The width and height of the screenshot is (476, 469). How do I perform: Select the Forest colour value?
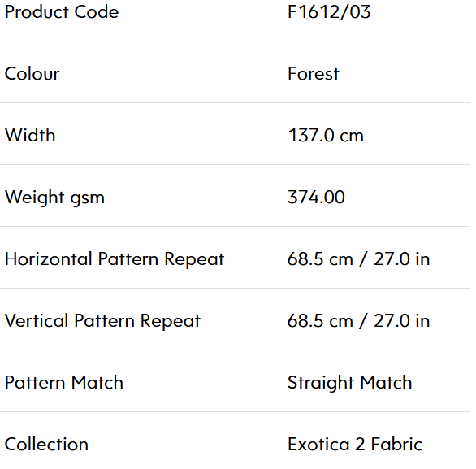tap(314, 74)
